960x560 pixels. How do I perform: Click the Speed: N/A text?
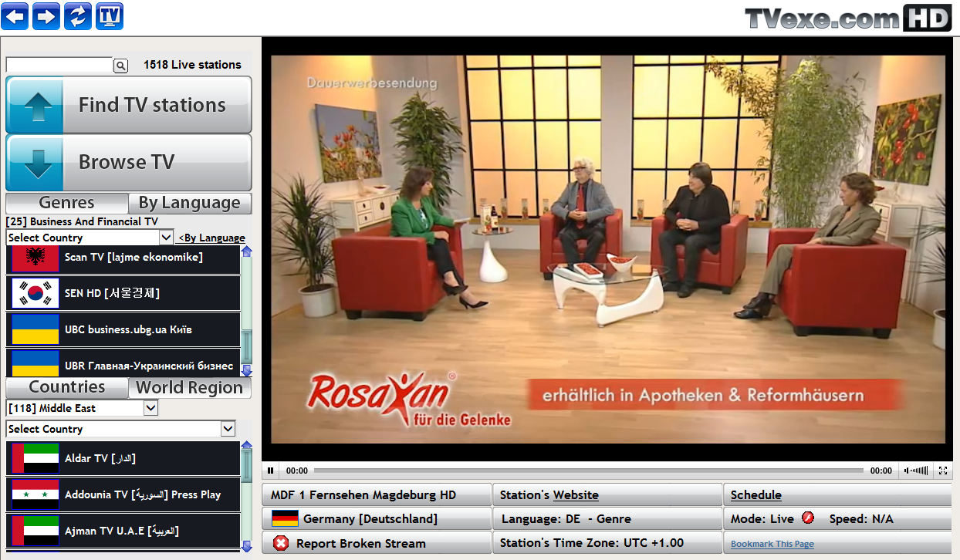[x=861, y=518]
